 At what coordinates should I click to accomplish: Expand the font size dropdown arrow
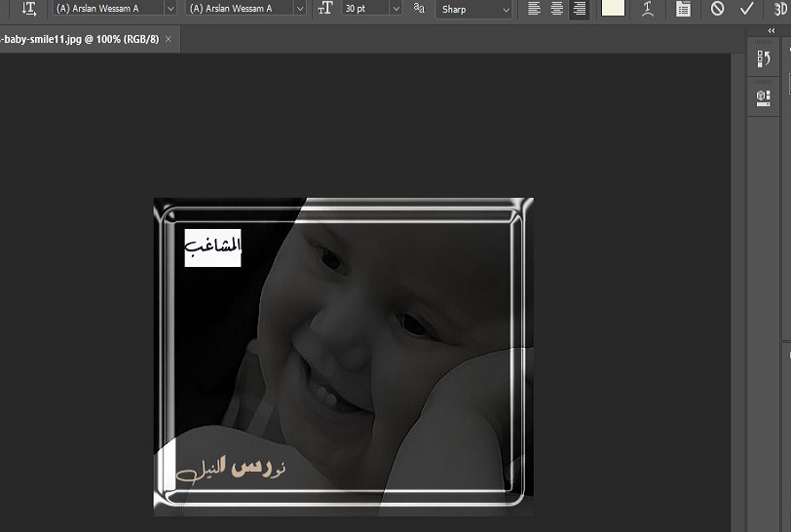[395, 9]
